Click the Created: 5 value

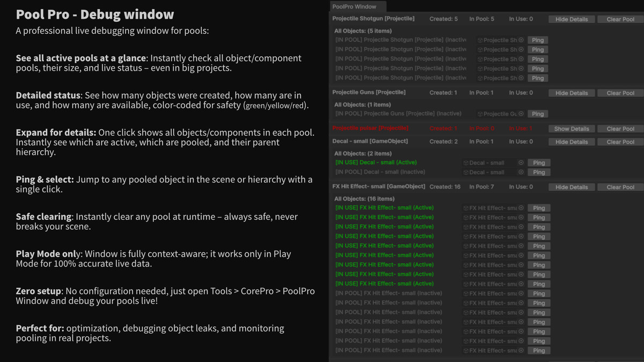click(x=444, y=19)
